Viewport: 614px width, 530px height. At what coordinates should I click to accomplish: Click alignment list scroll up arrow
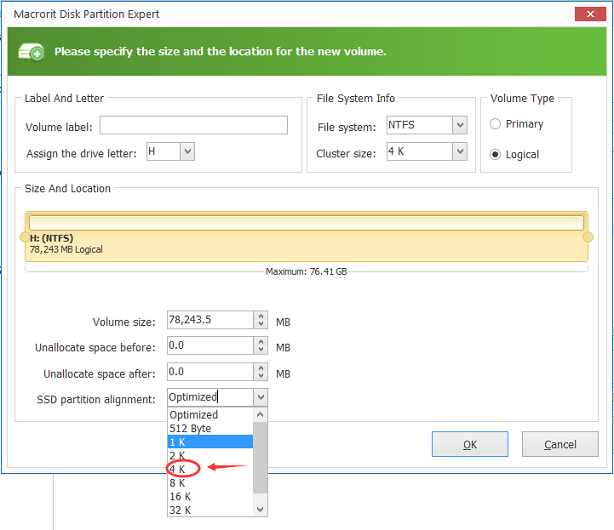260,415
